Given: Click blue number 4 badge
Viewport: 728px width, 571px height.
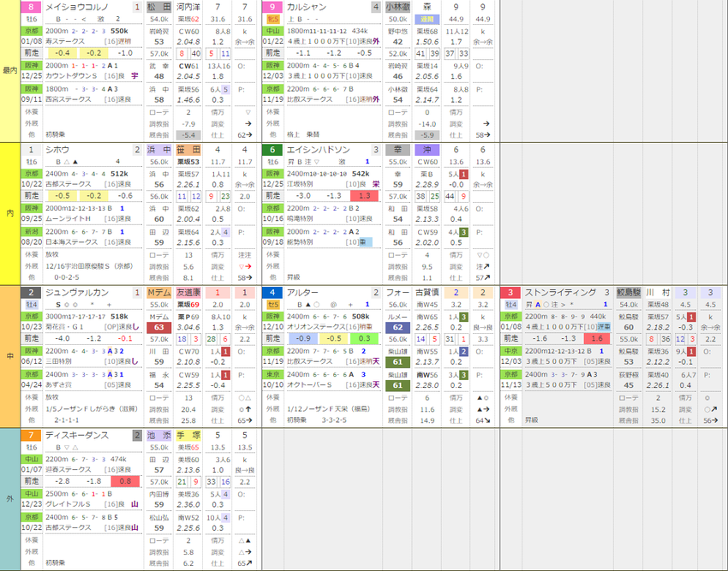Looking at the screenshot, I should point(272,293).
